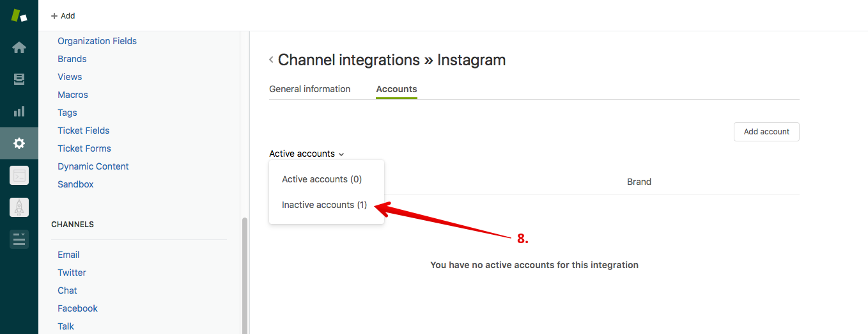Open the Sandbox link
Image resolution: width=868 pixels, height=334 pixels.
[x=75, y=184]
